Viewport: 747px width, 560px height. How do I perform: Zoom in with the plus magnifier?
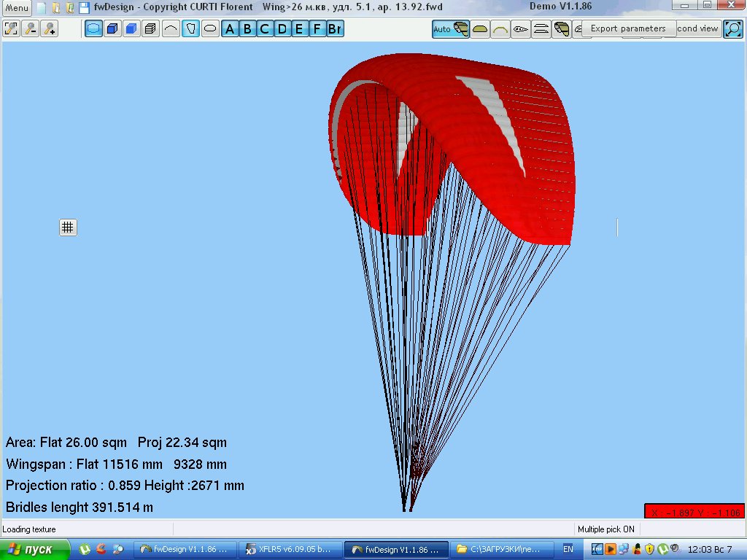tap(49, 29)
